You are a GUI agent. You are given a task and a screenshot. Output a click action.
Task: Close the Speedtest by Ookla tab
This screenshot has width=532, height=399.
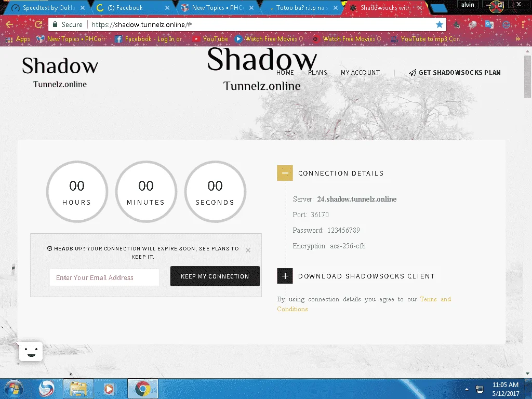[83, 7]
